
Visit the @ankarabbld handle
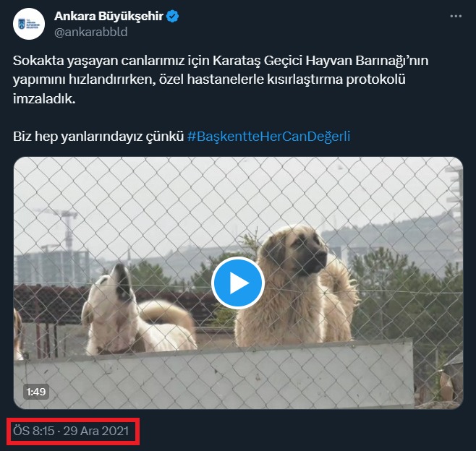pos(90,32)
